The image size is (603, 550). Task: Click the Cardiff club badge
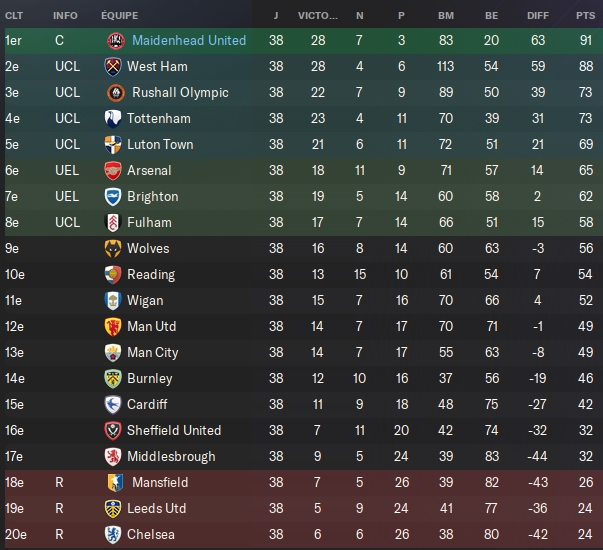pyautogui.click(x=114, y=405)
